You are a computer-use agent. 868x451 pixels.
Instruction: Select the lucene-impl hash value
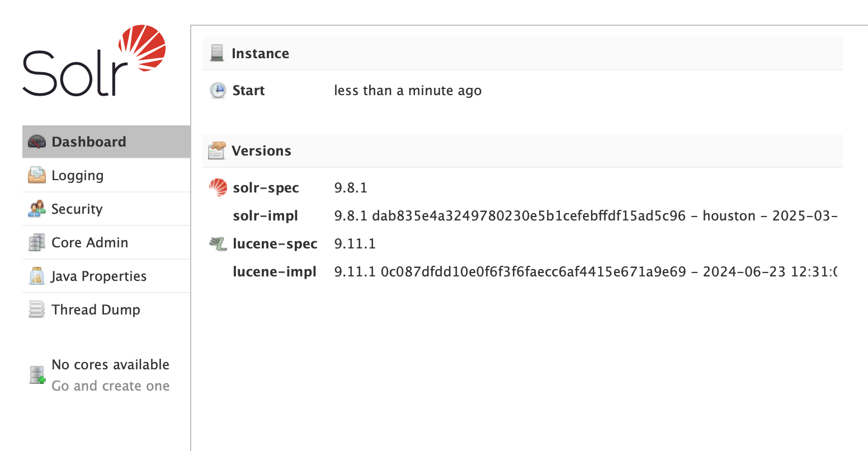(586, 272)
